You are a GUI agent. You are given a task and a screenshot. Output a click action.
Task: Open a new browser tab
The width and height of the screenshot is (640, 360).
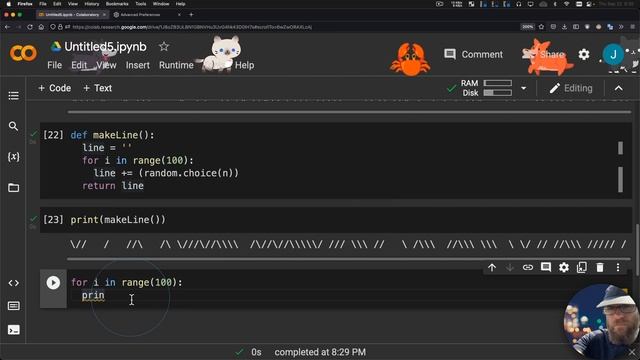(x=191, y=15)
